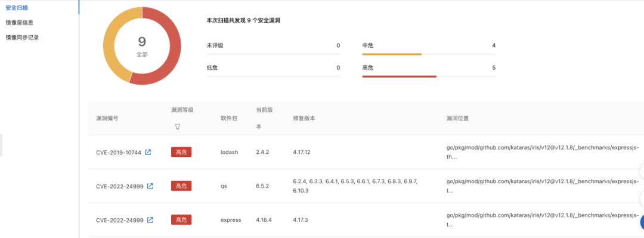
Task: Open external link icon in the qs row
Action: click(150, 186)
